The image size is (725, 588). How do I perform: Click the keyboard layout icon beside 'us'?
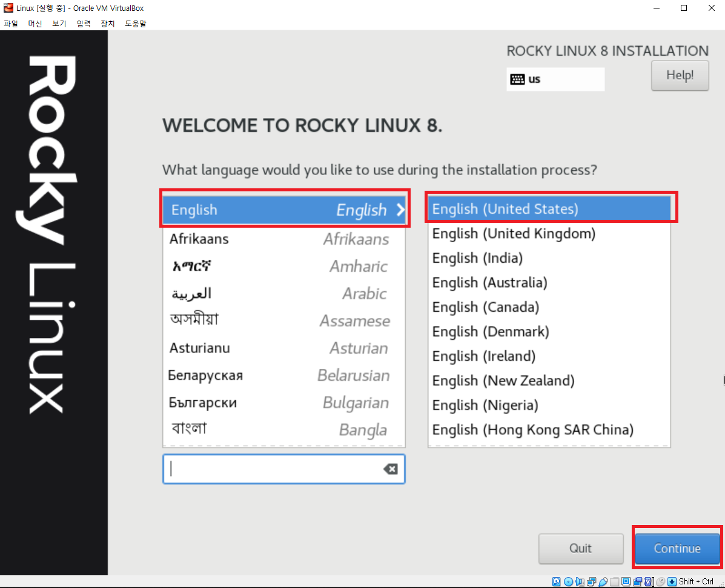517,79
